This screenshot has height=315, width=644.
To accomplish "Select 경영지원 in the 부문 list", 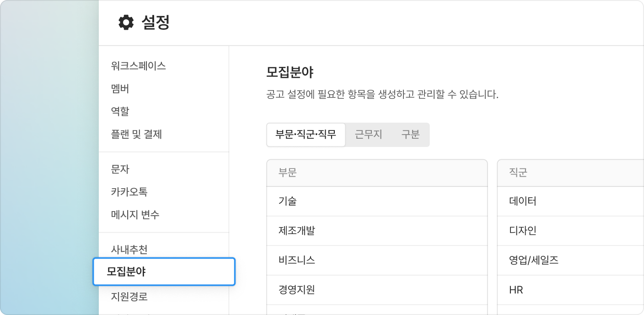I will 296,290.
